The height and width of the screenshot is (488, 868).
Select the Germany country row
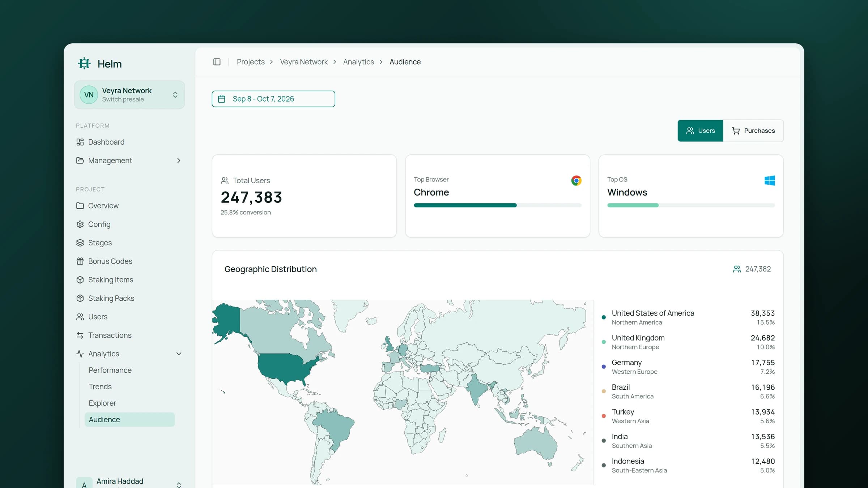point(689,367)
